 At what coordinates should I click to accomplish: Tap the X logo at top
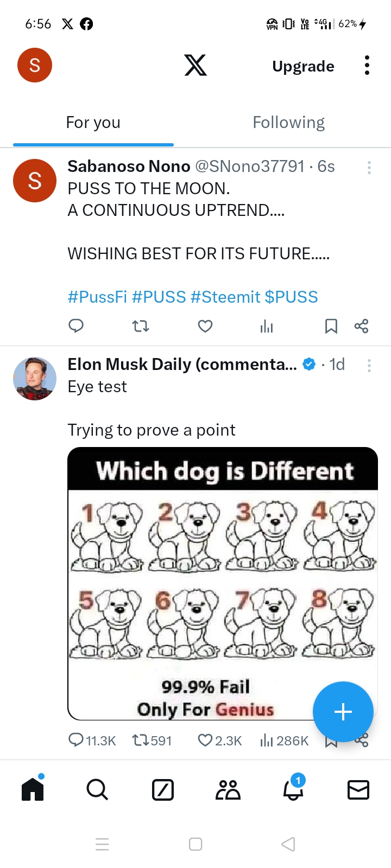tap(195, 66)
